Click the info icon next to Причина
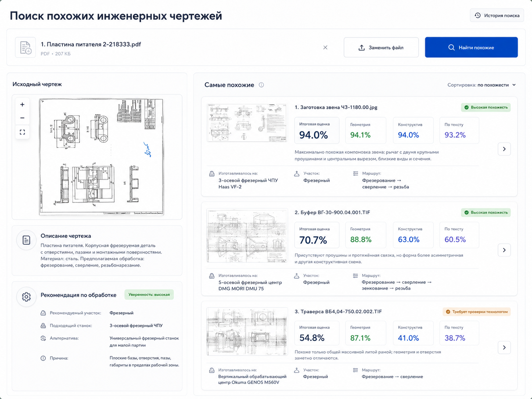Screen dimensions: 532x399 (x=43, y=358)
